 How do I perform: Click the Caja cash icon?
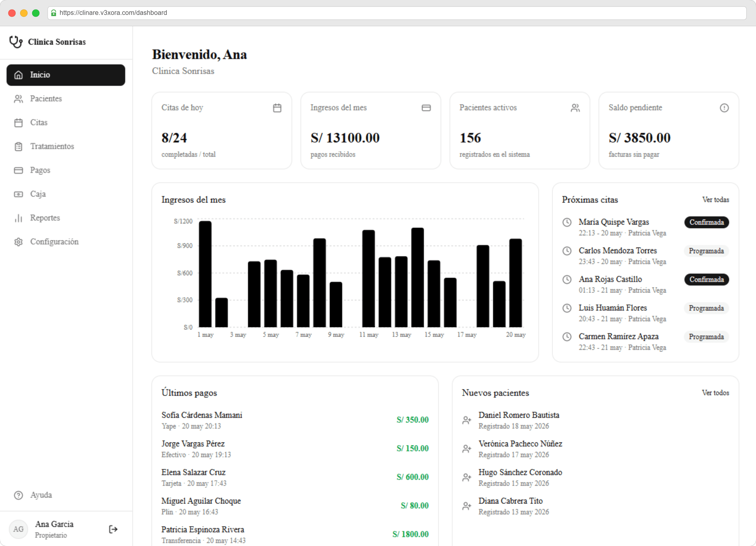coord(18,194)
